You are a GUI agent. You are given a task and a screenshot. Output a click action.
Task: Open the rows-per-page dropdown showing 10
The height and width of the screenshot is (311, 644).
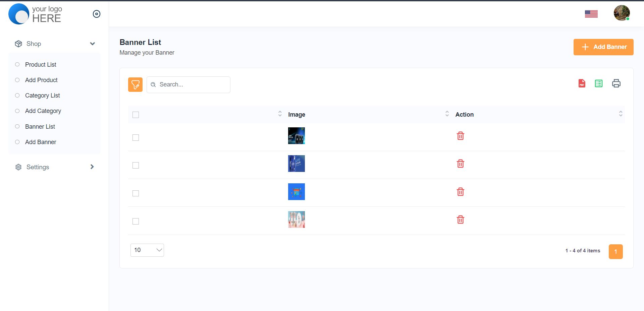pos(147,250)
